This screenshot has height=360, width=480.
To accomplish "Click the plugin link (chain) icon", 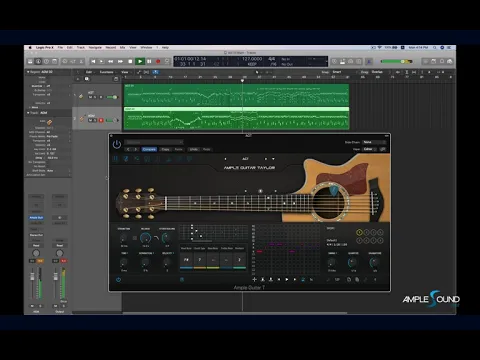I will (383, 149).
